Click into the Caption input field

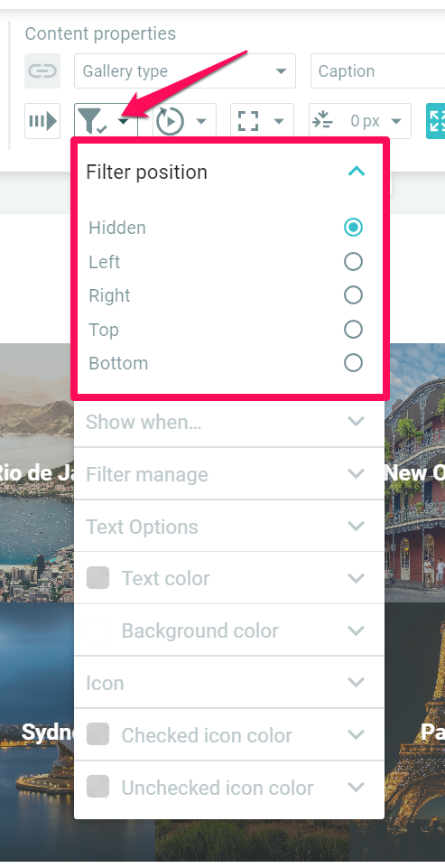pyautogui.click(x=377, y=70)
